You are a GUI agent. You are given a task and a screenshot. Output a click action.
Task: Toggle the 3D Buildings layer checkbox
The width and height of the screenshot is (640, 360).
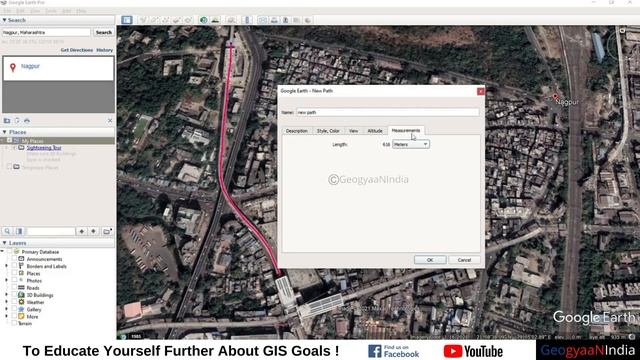click(14, 295)
